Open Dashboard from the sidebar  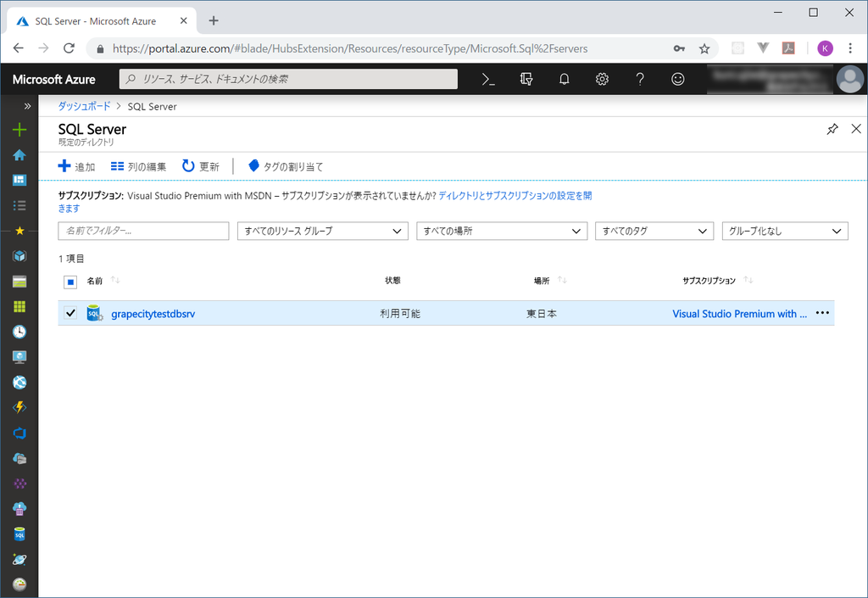[x=19, y=180]
